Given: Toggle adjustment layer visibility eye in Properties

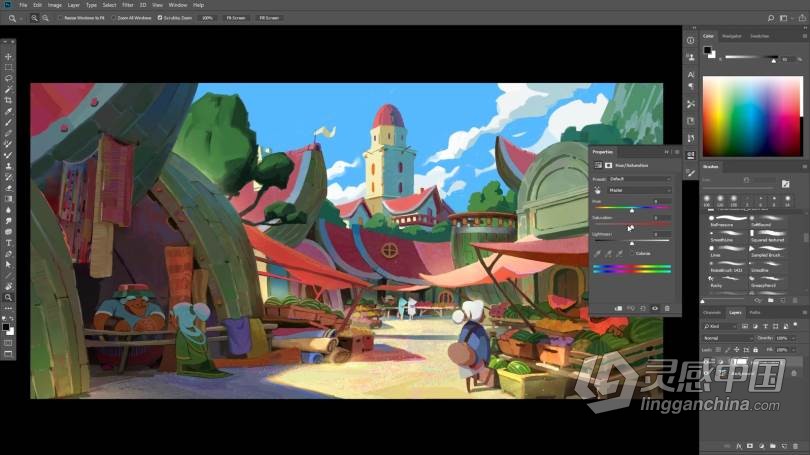Looking at the screenshot, I should pyautogui.click(x=655, y=308).
